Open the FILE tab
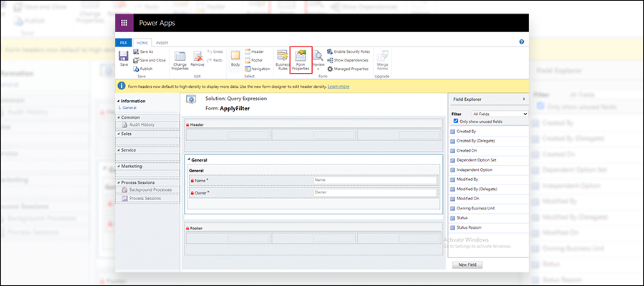 click(x=124, y=43)
